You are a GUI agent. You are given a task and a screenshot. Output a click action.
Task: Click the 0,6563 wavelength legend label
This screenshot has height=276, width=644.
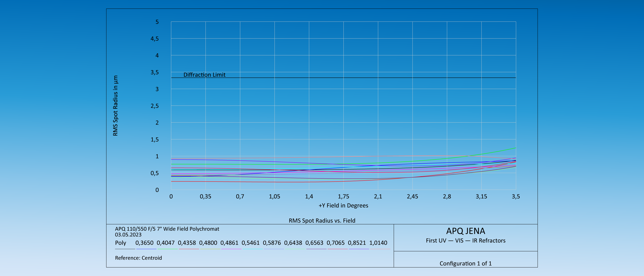pos(314,243)
